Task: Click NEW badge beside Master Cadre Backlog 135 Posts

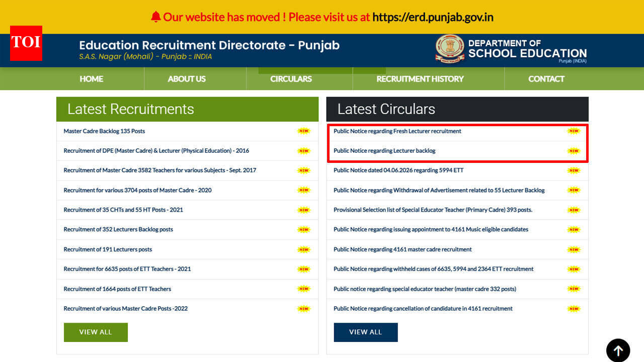Action: pyautogui.click(x=304, y=131)
